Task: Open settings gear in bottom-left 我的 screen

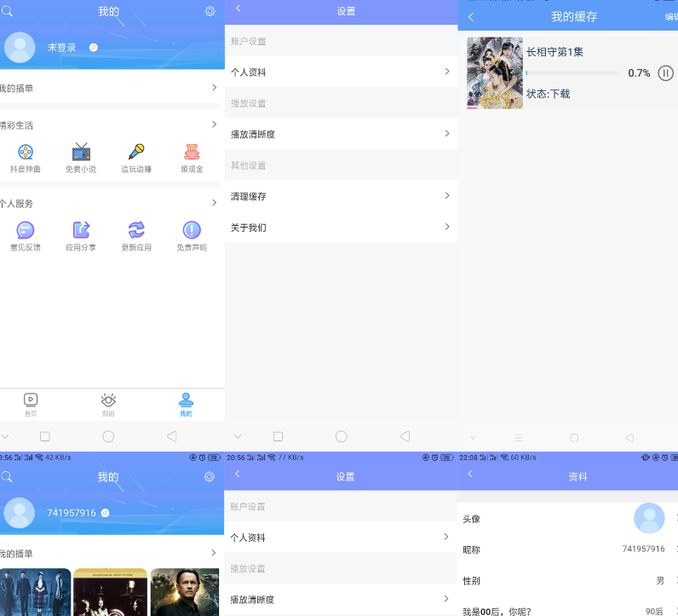Action: [210, 477]
